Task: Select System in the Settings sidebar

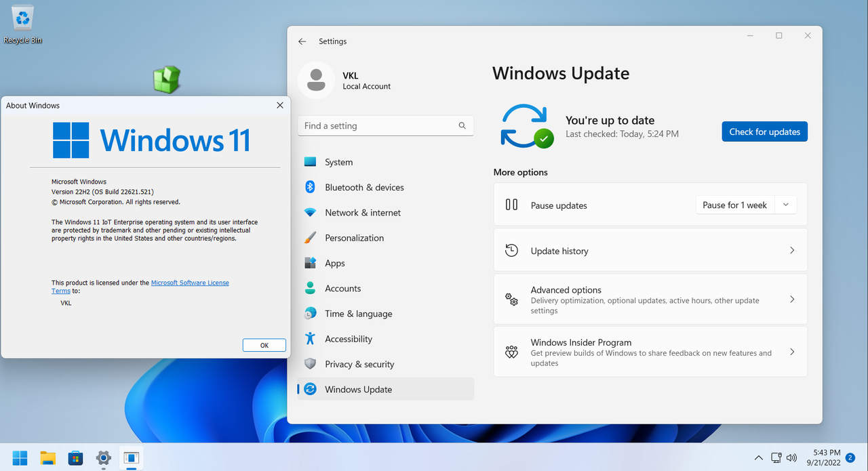Action: [x=385, y=162]
